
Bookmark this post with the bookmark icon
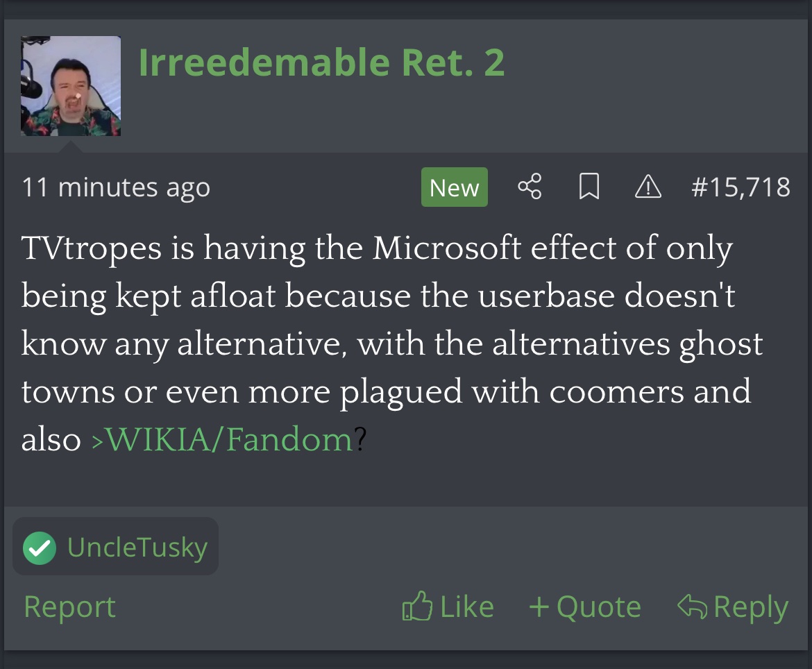[x=589, y=187]
